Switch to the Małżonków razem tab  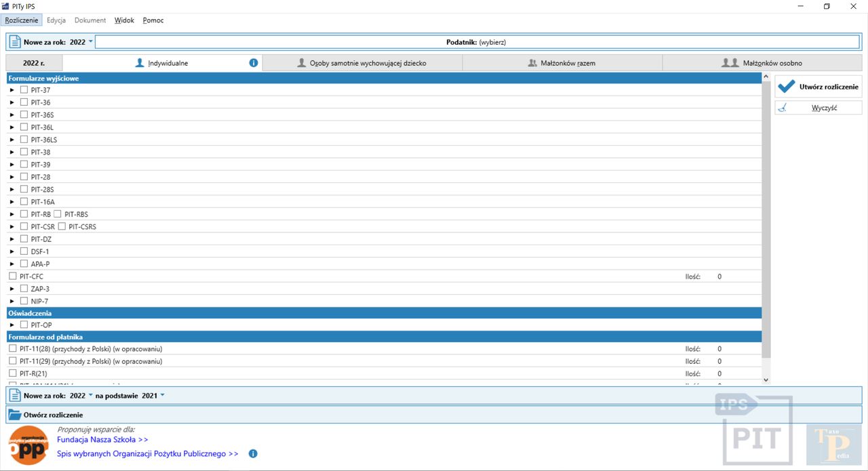pyautogui.click(x=562, y=63)
